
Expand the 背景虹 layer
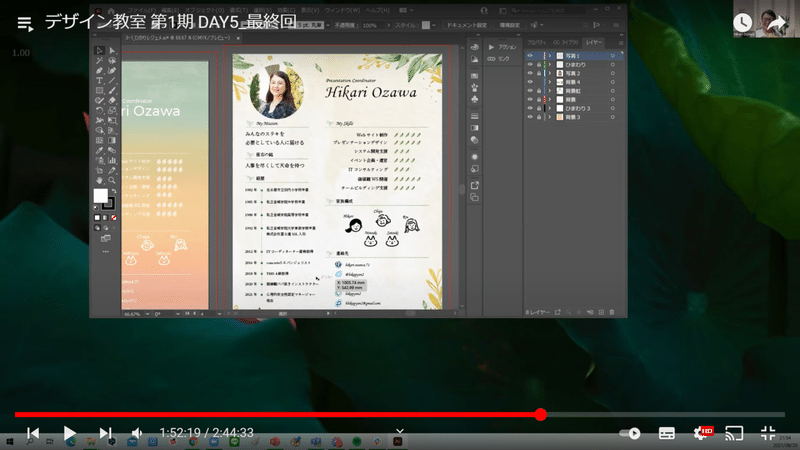pos(550,91)
